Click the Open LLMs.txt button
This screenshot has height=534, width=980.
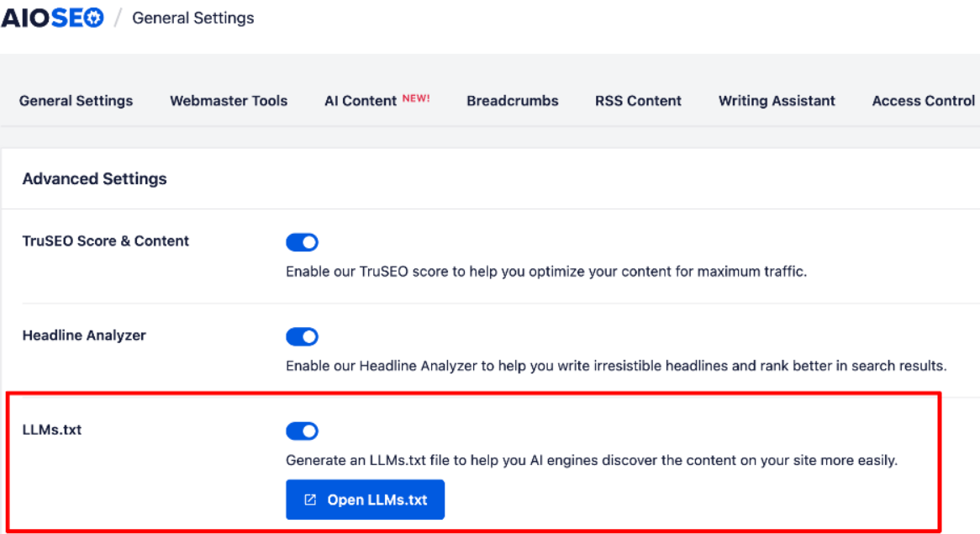coord(365,500)
